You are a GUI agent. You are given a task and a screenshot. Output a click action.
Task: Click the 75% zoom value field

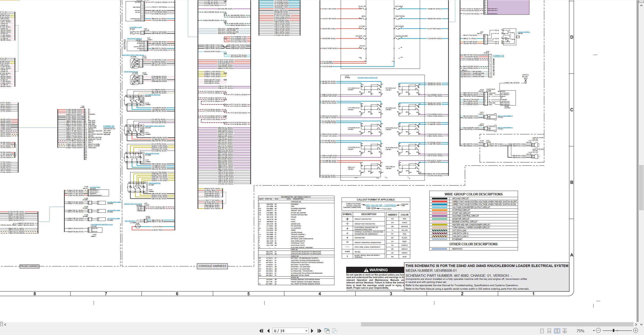point(581,331)
